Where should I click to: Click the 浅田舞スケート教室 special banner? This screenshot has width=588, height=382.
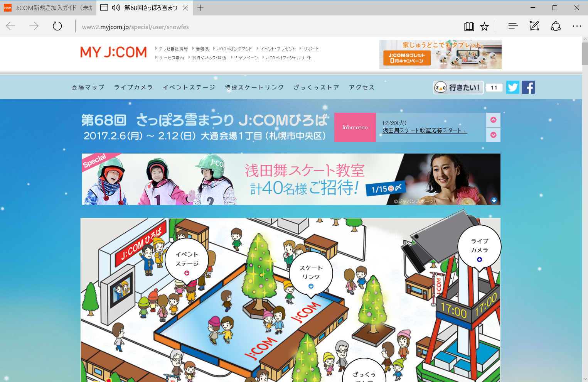291,179
